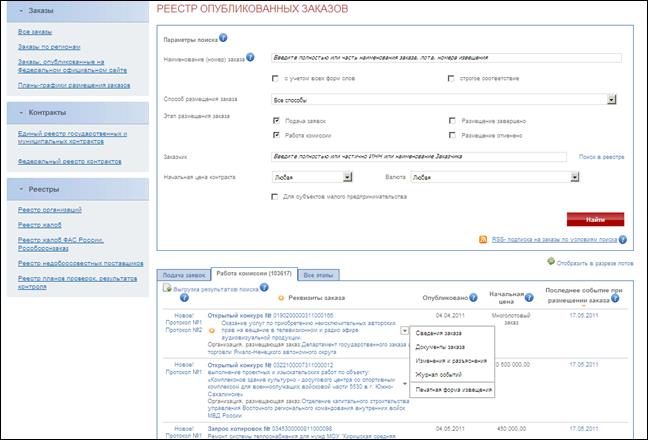Open 'Валюта' Любая dropdown

click(574, 177)
